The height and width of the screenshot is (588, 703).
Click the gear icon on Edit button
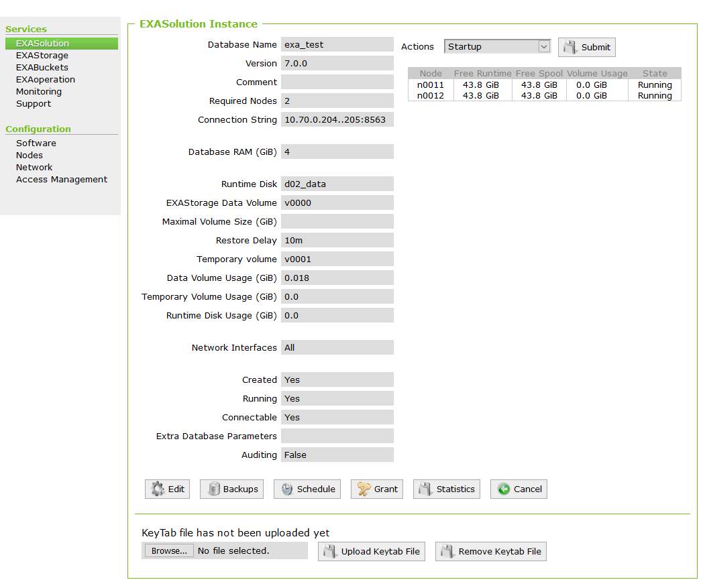[x=158, y=489]
